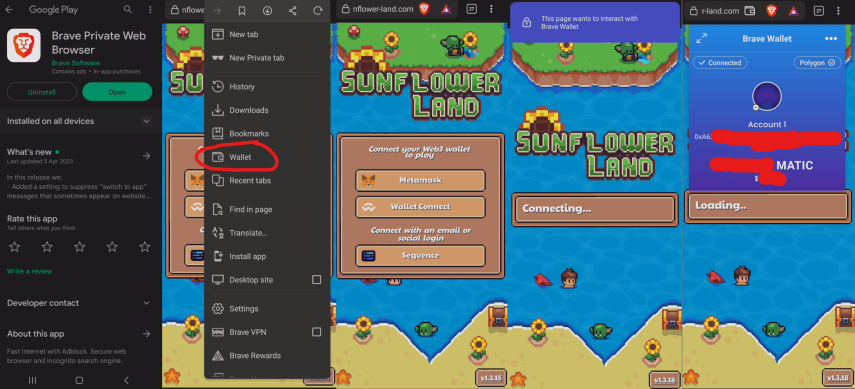Click the wallet icon in r-land.com address bar
The image size is (855, 389).
tap(750, 10)
